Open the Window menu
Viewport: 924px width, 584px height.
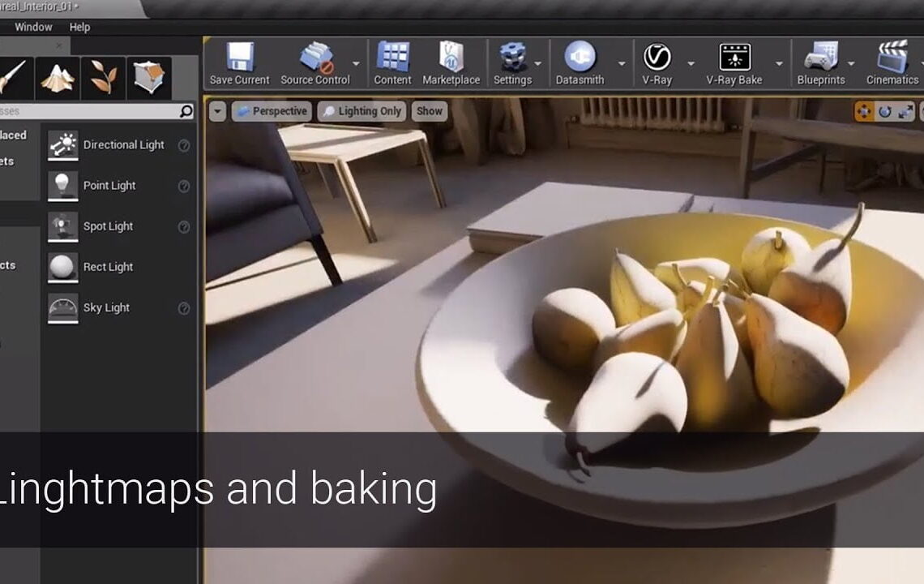[x=32, y=27]
